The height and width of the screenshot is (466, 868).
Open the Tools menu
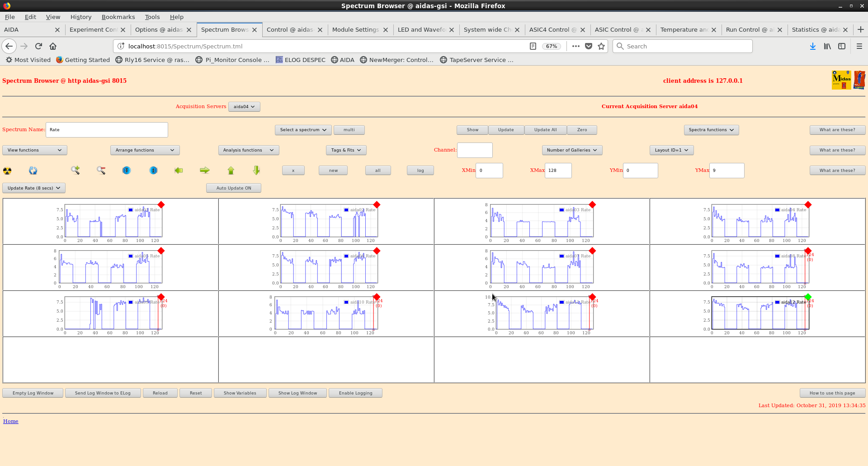(x=152, y=17)
